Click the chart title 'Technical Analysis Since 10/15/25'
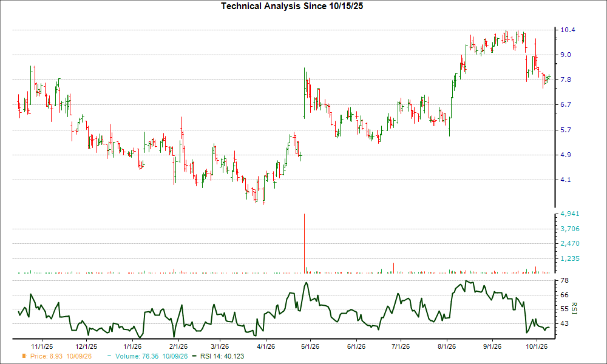 coord(292,6)
